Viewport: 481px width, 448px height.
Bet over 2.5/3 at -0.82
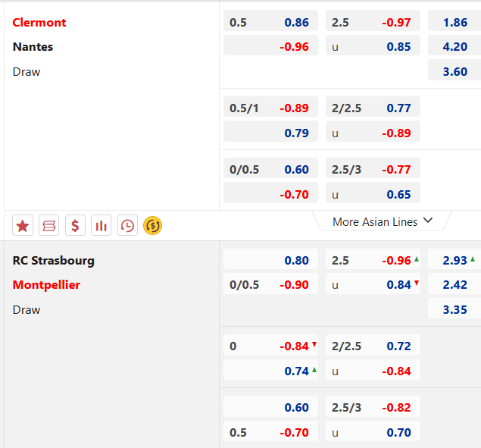(x=373, y=406)
